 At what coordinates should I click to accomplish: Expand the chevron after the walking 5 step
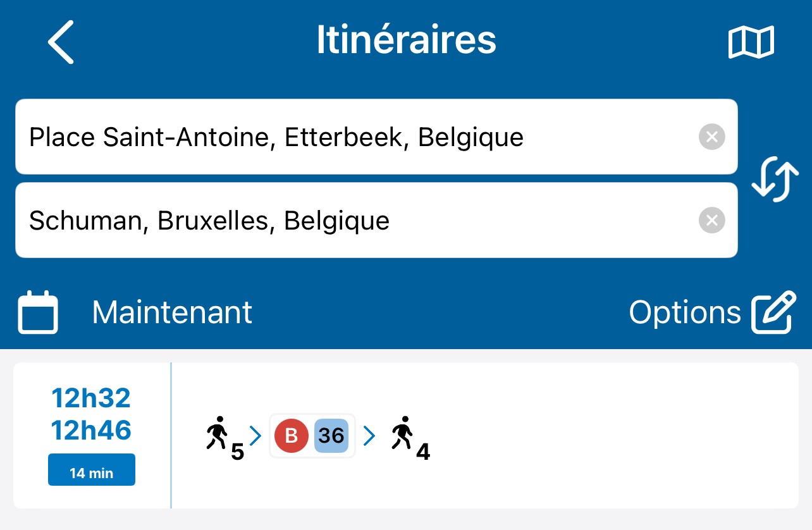coord(255,435)
